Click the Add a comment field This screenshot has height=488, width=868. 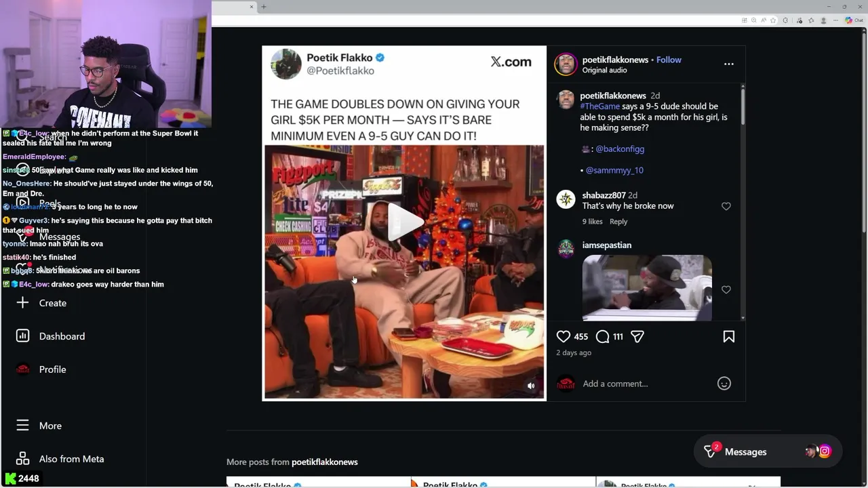(644, 384)
